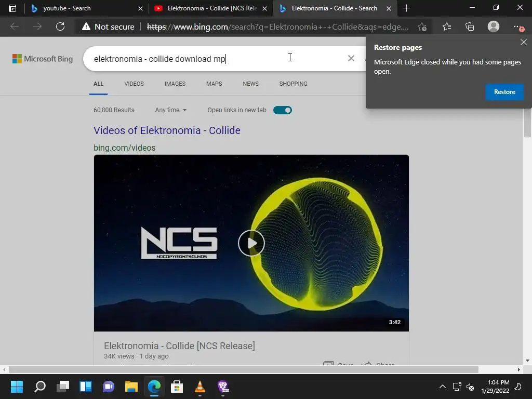532x399 pixels.
Task: Show hidden system tray icons
Action: (443, 387)
